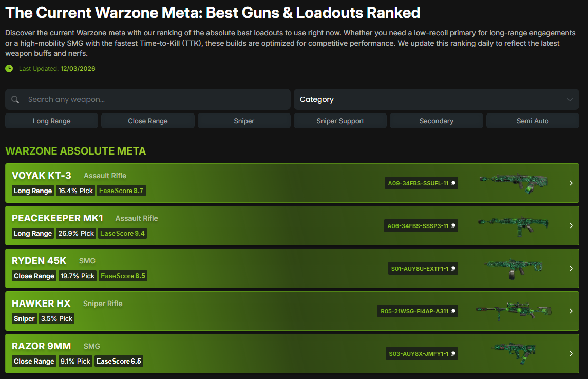Copy the VOYAK KT-3 loadout code
The height and width of the screenshot is (379, 588).
click(452, 183)
